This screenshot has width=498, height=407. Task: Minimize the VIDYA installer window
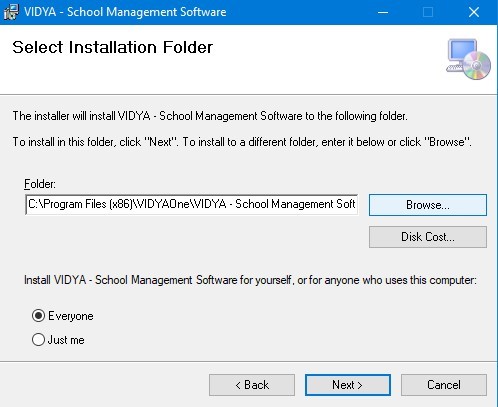tap(383, 12)
